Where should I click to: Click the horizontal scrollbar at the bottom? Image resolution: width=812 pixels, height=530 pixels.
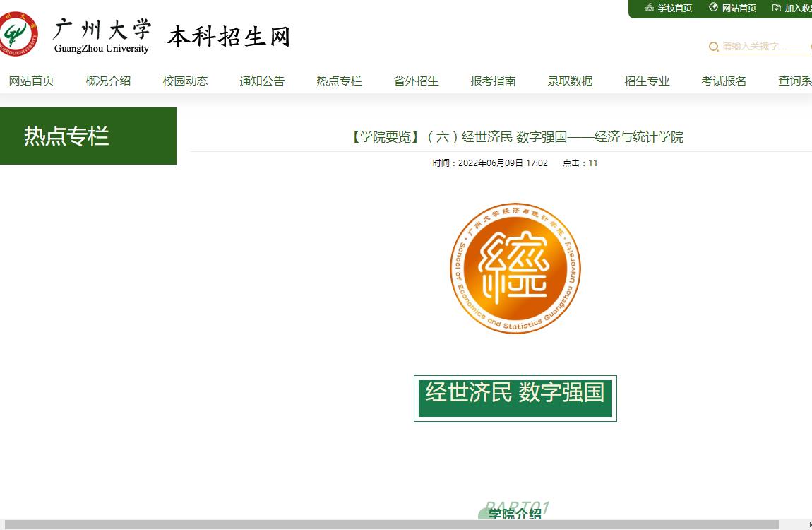point(391,524)
